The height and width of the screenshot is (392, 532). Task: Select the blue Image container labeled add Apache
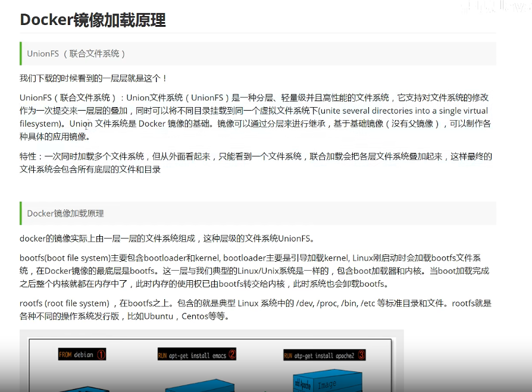pyautogui.click(x=327, y=382)
